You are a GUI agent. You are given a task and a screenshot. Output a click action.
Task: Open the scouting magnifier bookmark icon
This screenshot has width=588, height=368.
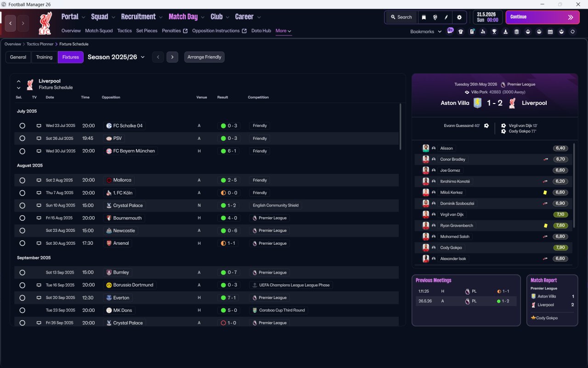(x=483, y=32)
